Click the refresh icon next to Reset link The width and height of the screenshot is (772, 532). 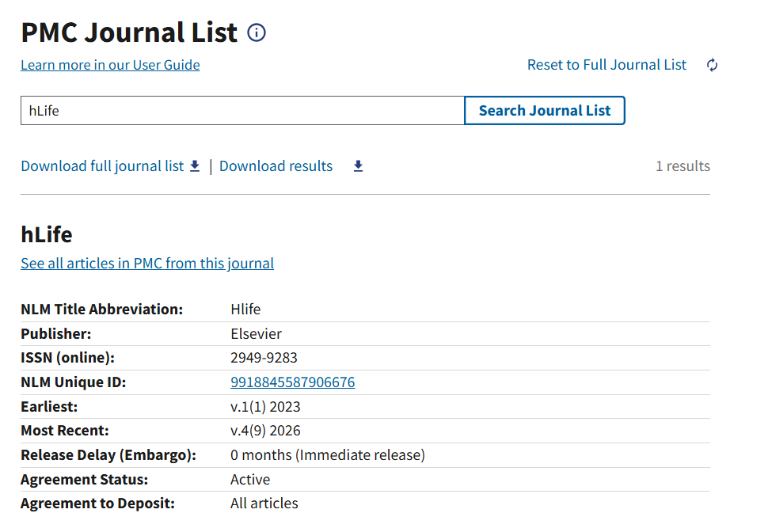point(712,65)
